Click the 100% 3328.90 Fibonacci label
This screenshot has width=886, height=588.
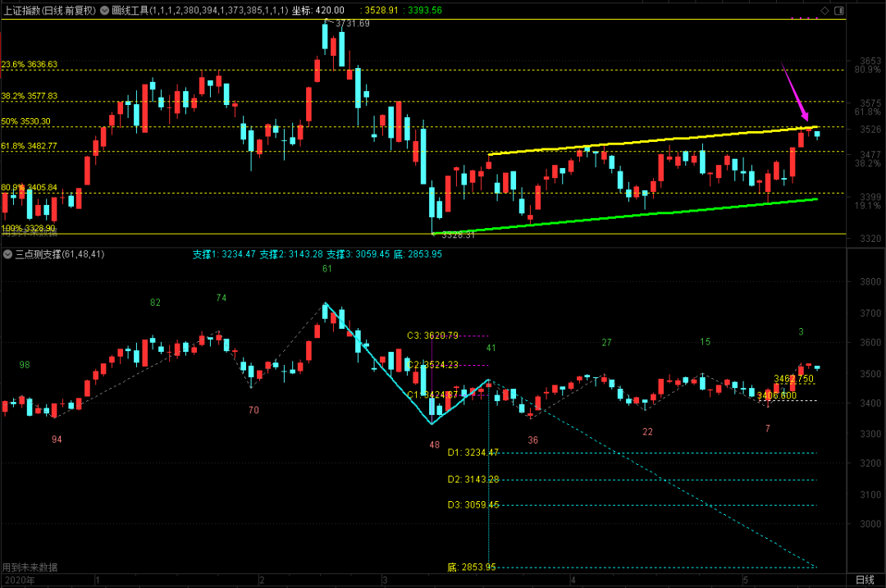coord(28,228)
